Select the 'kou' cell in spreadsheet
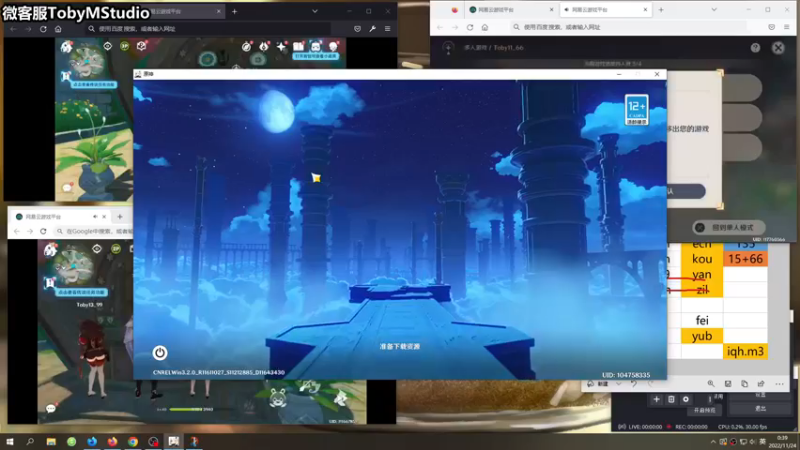The height and width of the screenshot is (450, 800). click(702, 259)
